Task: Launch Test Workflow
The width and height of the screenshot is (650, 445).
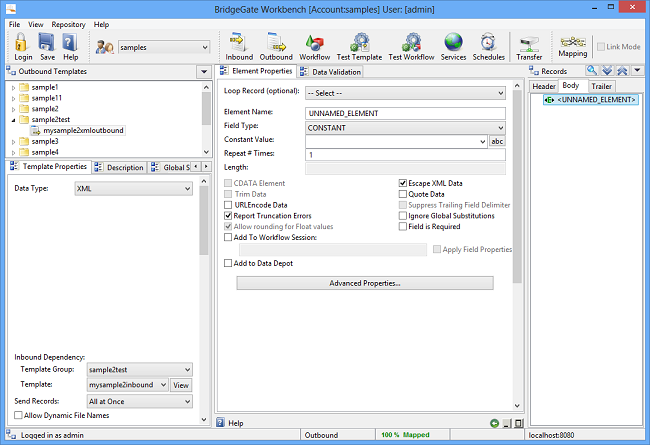Action: 411,46
